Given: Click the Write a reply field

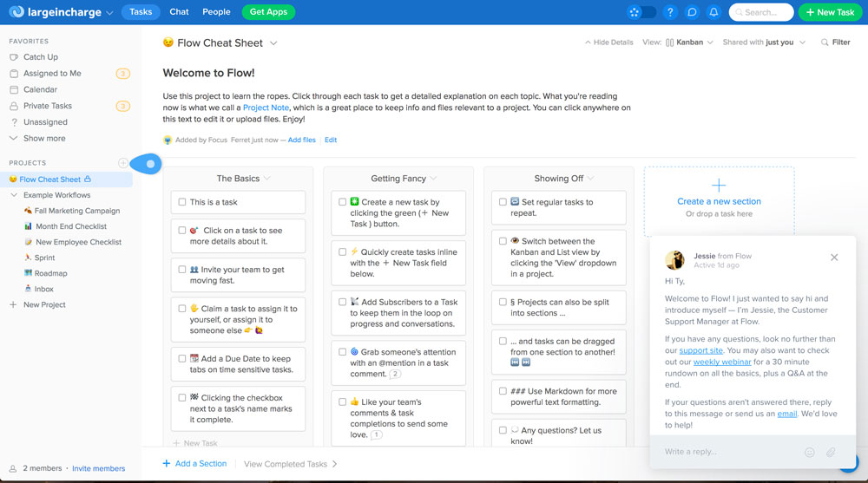Looking at the screenshot, I should pyautogui.click(x=731, y=452).
